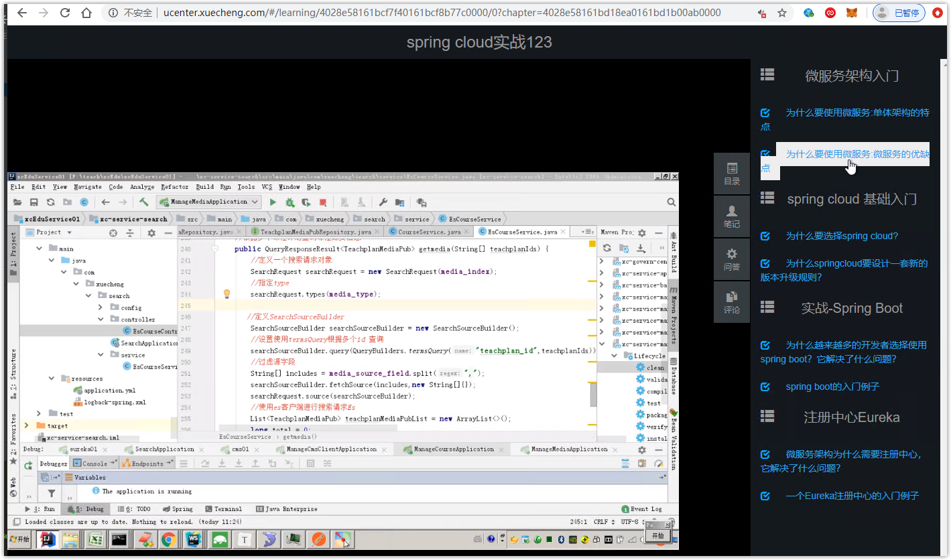Click the list icon beside 注册中心Eureka

coord(767,416)
